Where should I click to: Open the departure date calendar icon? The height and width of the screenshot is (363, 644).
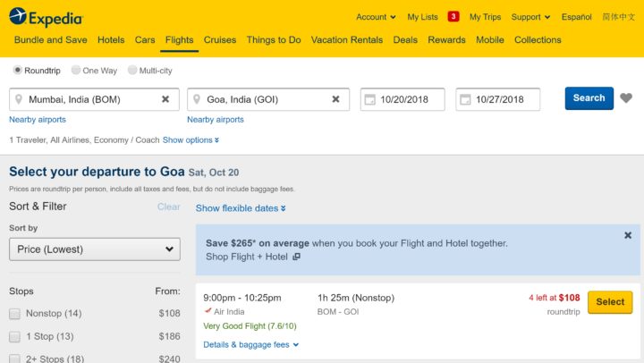click(369, 99)
